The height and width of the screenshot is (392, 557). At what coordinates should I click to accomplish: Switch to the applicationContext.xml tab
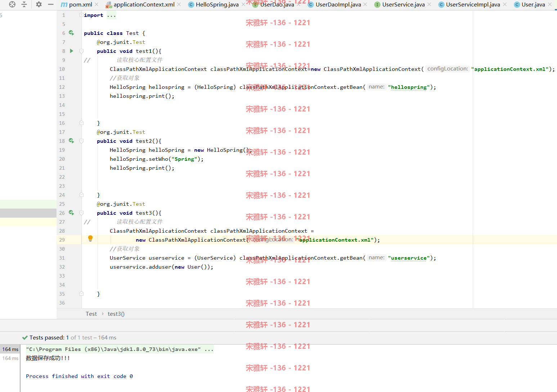tap(144, 5)
